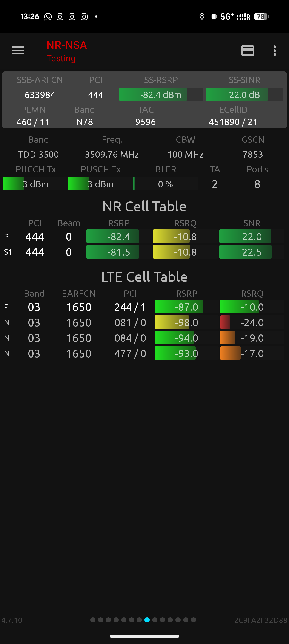Tap the vibrate mode status icon

point(214,17)
